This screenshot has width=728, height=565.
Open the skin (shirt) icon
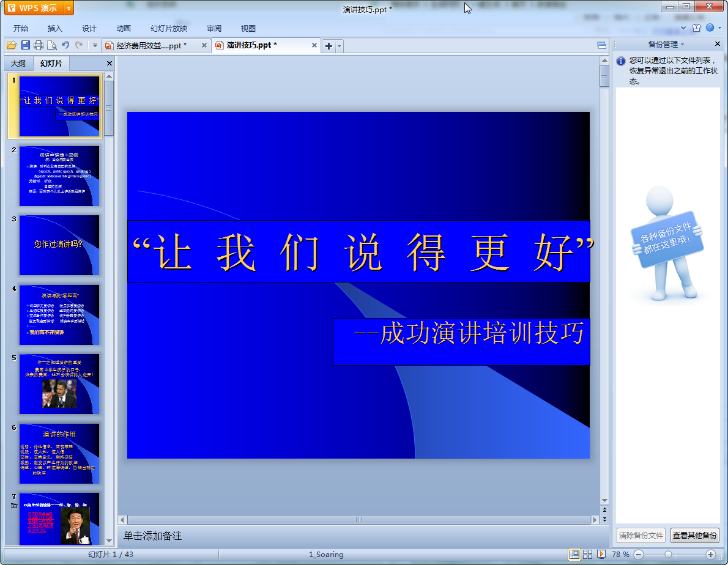click(x=696, y=28)
